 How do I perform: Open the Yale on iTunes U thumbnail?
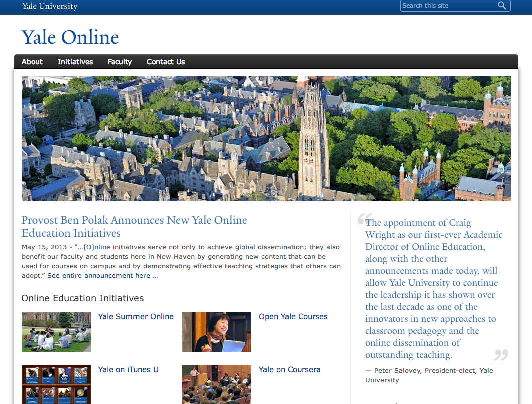pos(56,384)
